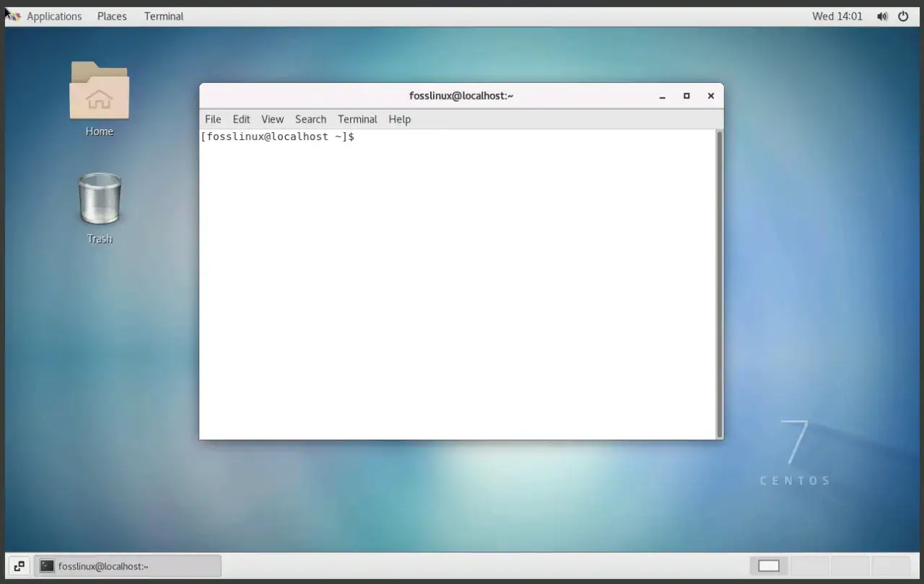
Task: Click the power button in the top bar
Action: (903, 16)
